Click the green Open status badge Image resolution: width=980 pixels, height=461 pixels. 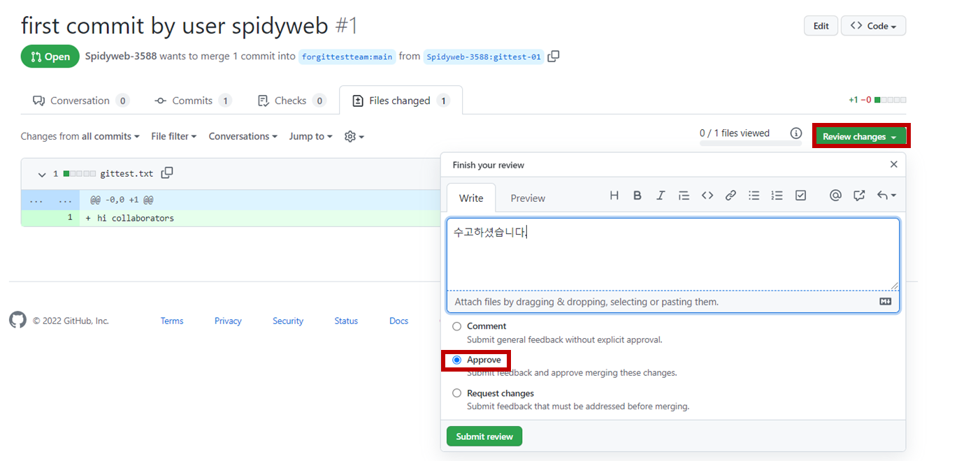[x=50, y=57]
